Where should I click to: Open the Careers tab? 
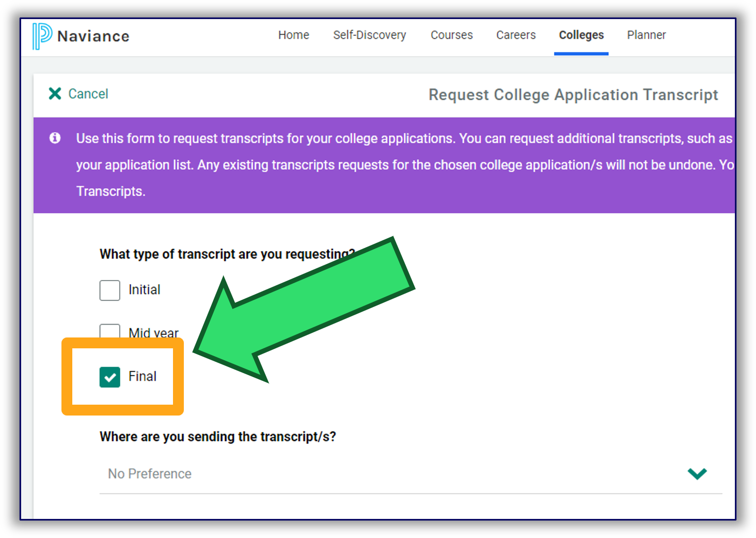point(516,35)
